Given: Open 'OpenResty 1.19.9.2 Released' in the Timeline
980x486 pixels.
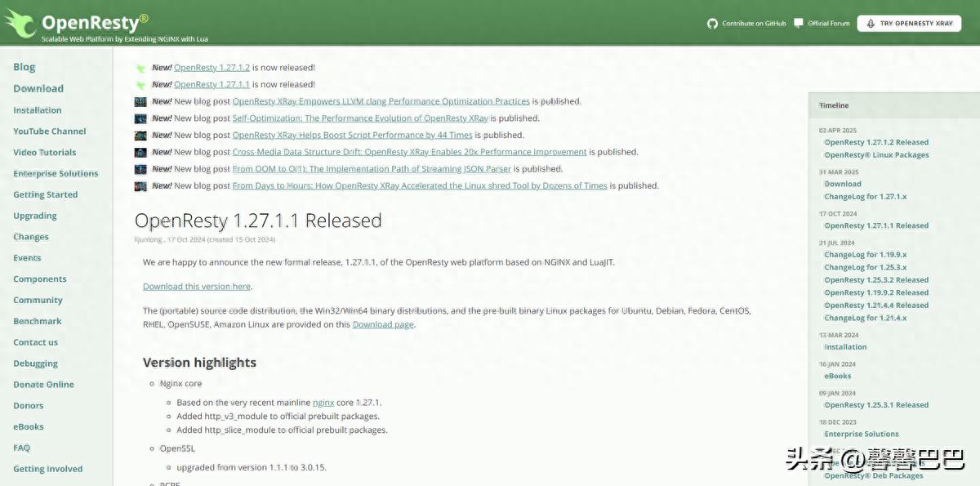Looking at the screenshot, I should 876,292.
